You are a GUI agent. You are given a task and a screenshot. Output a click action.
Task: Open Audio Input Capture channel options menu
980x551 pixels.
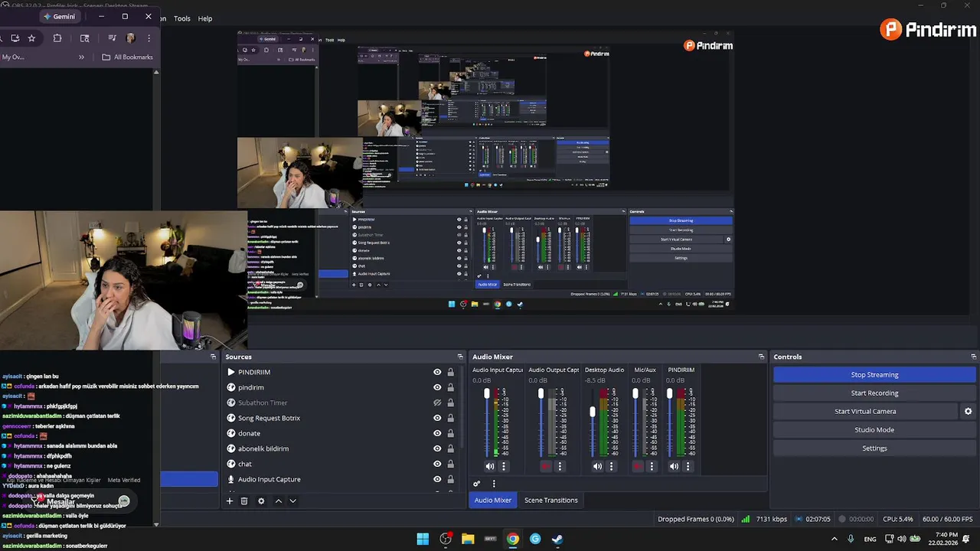(504, 466)
